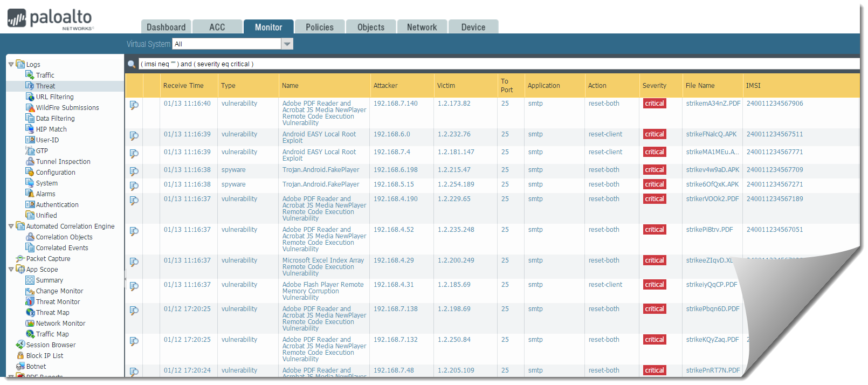Click the Session Browser icon
868x385 pixels.
point(20,345)
